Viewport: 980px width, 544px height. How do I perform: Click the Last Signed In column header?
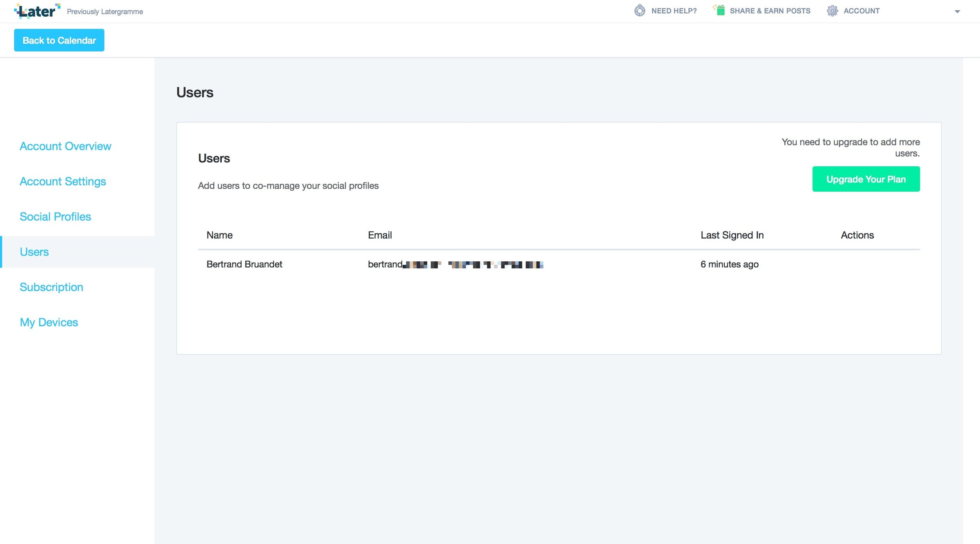point(732,235)
